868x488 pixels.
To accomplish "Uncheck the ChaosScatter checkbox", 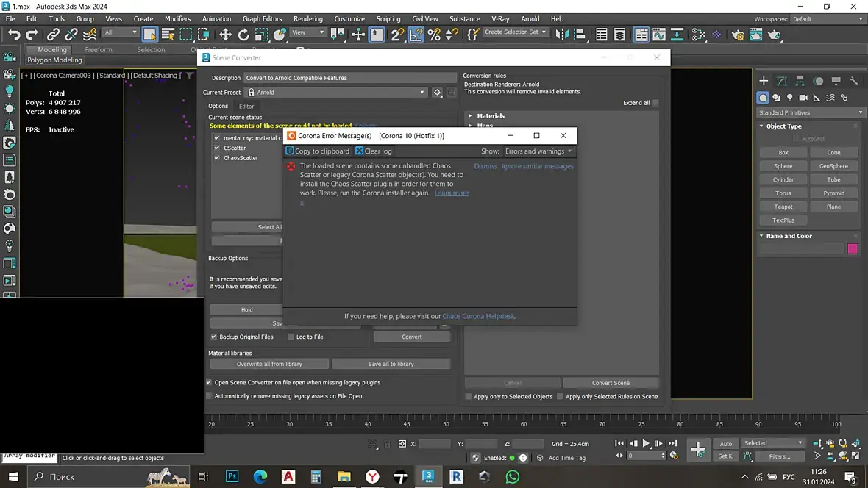I will [x=217, y=158].
